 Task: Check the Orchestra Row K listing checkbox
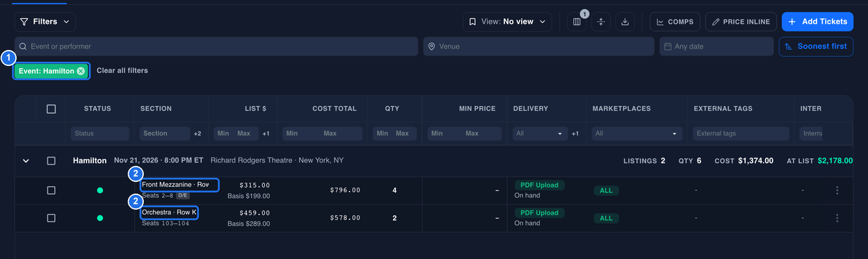[51, 218]
